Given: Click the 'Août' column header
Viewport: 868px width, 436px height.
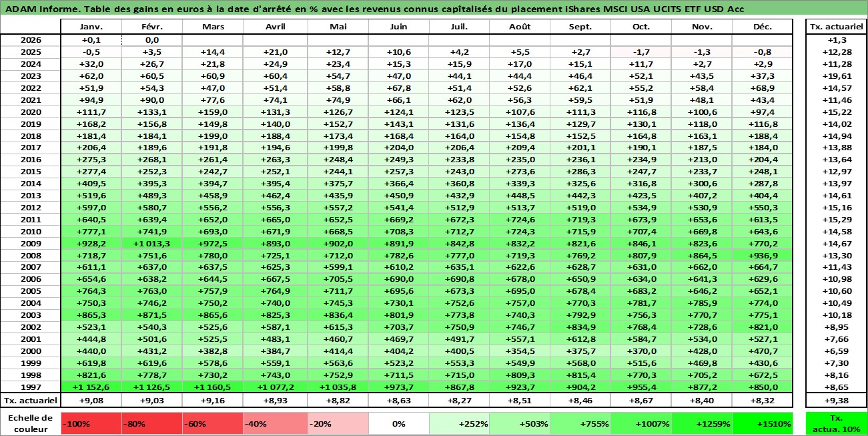Looking at the screenshot, I should coord(520,27).
